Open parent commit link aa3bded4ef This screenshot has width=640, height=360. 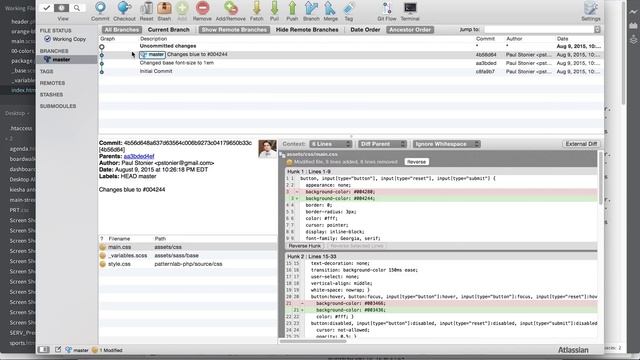coord(139,156)
